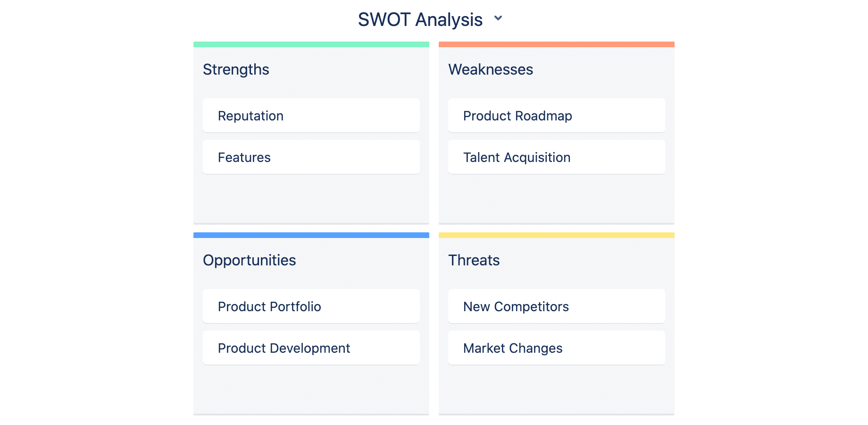Screen dimensions: 868x425
Task: Click the Opportunities column header
Action: (250, 260)
